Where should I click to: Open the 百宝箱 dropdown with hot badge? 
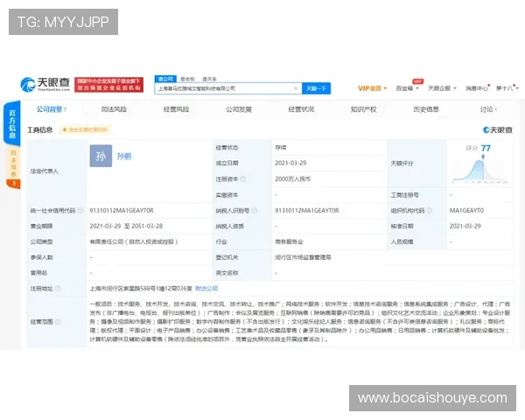[x=408, y=88]
